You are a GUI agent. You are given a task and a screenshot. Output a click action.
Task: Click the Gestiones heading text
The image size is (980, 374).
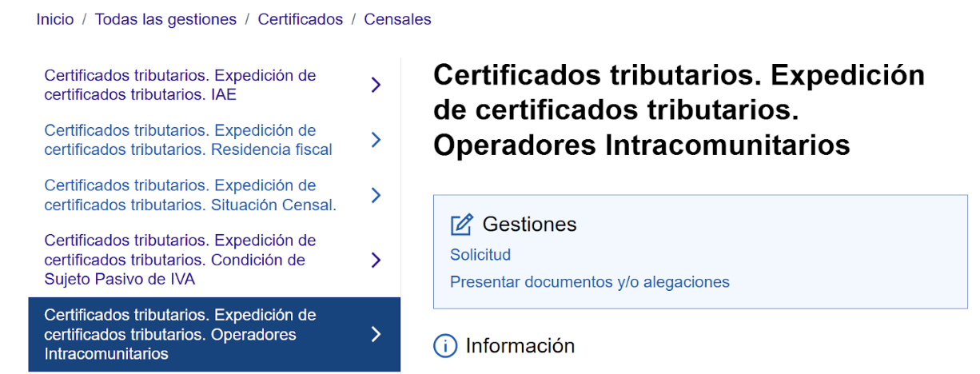click(x=530, y=225)
